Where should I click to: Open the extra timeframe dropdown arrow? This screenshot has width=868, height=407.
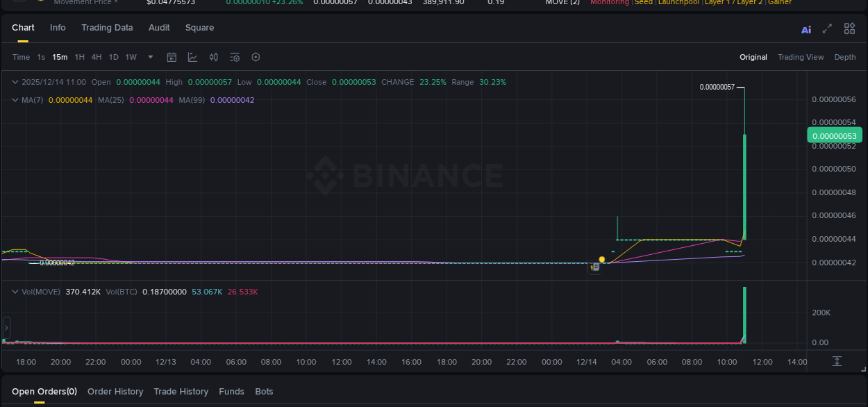click(x=150, y=57)
